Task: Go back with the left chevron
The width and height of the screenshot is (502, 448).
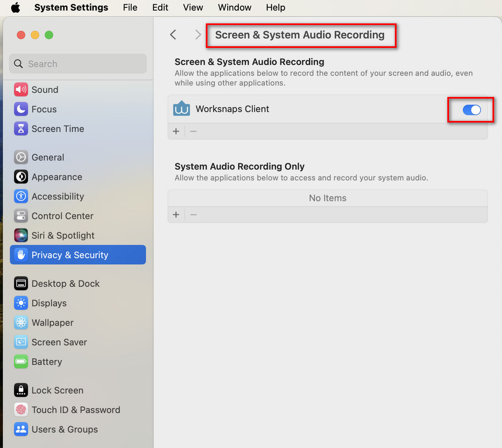Action: [x=173, y=35]
